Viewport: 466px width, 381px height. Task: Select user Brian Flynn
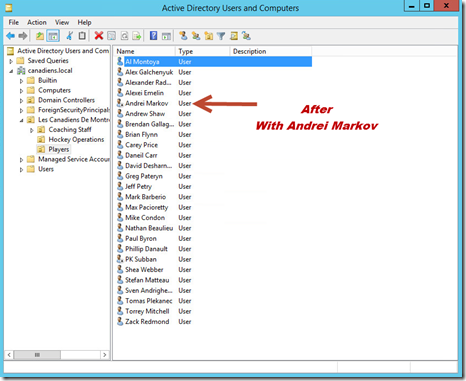[x=141, y=134]
